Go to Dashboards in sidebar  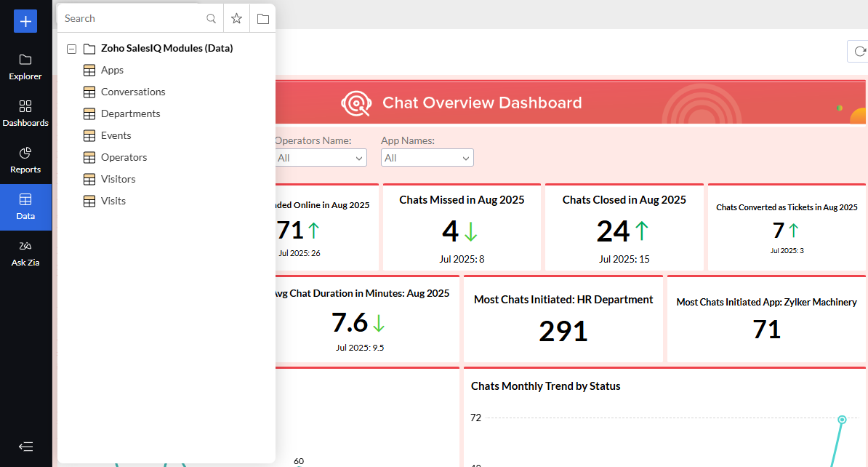pos(25,114)
